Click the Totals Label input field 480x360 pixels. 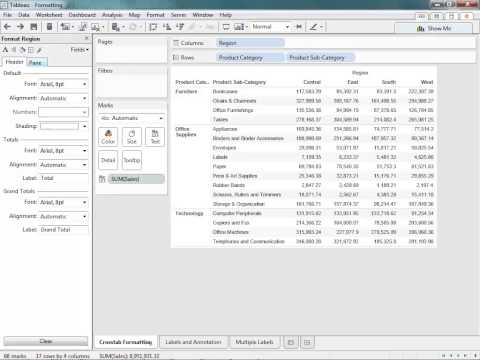(x=64, y=178)
